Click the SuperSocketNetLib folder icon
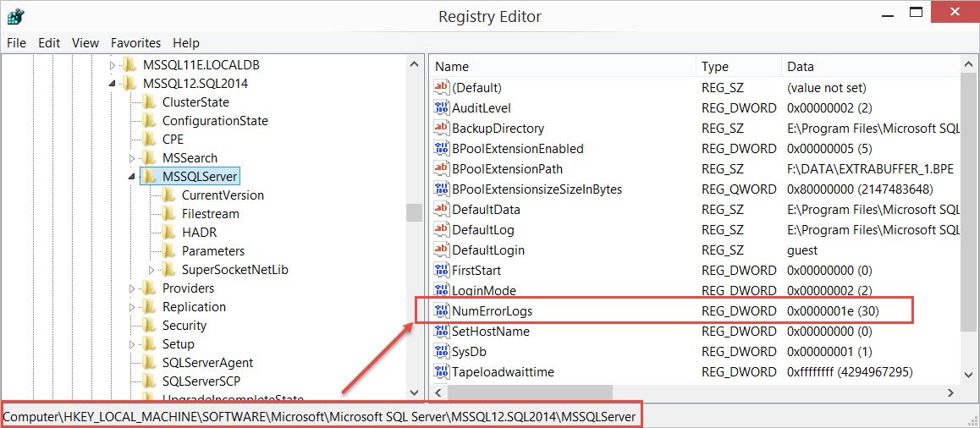 (168, 269)
